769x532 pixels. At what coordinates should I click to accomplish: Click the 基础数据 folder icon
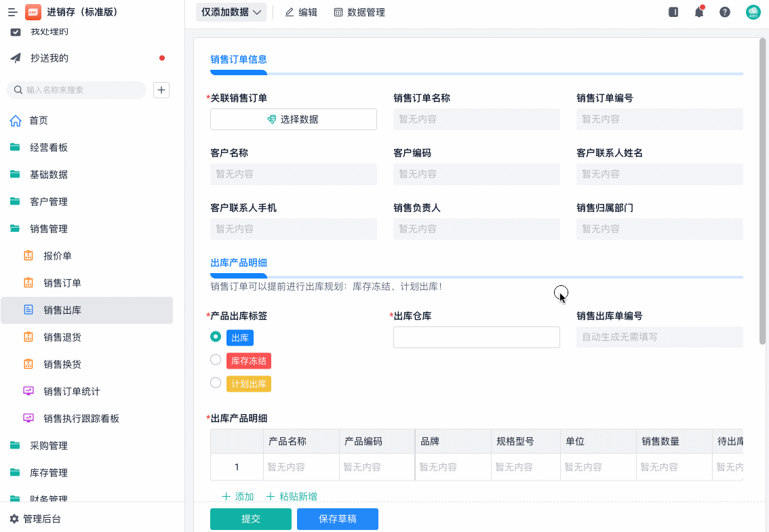[15, 174]
